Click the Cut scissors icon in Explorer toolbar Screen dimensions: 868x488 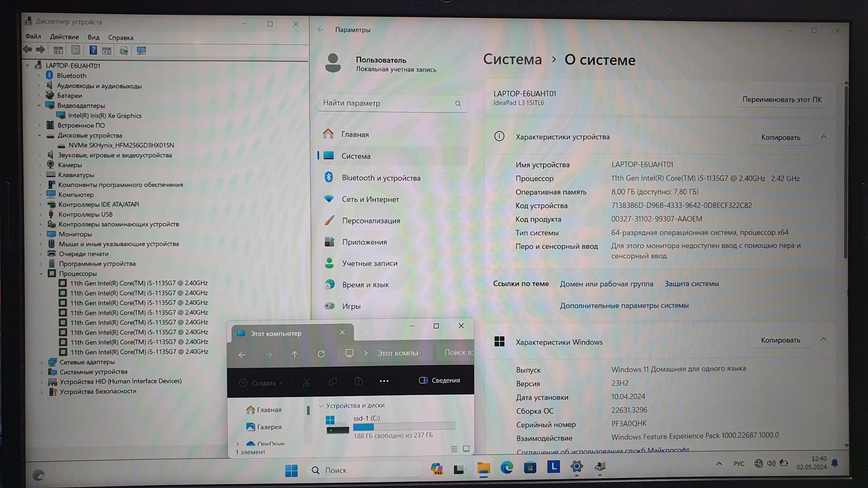tap(306, 382)
